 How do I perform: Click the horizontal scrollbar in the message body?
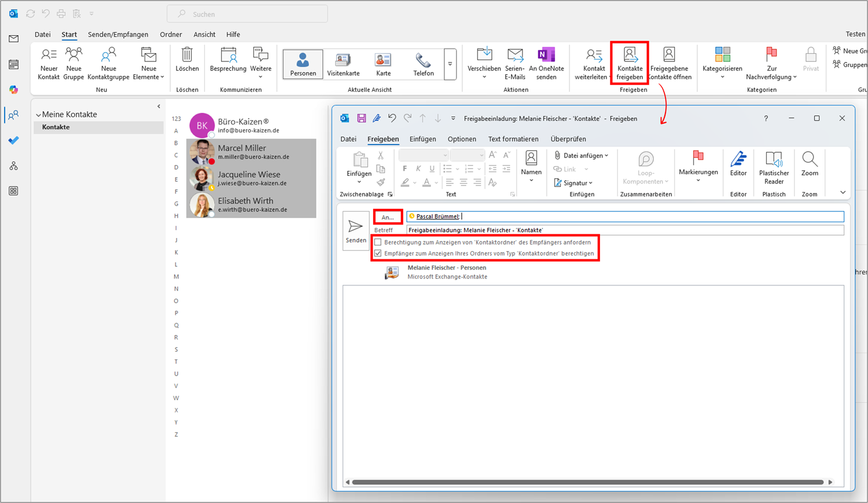pos(587,482)
